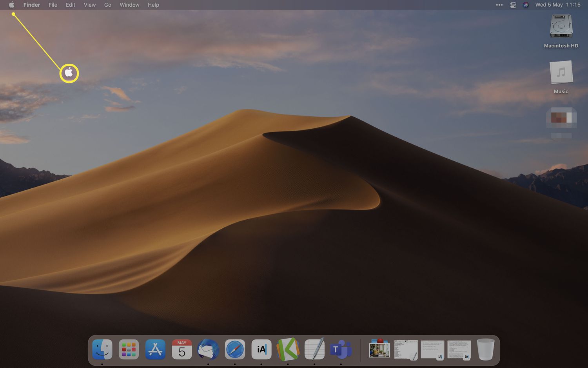Open the File menu
588x368 pixels.
pyautogui.click(x=53, y=5)
